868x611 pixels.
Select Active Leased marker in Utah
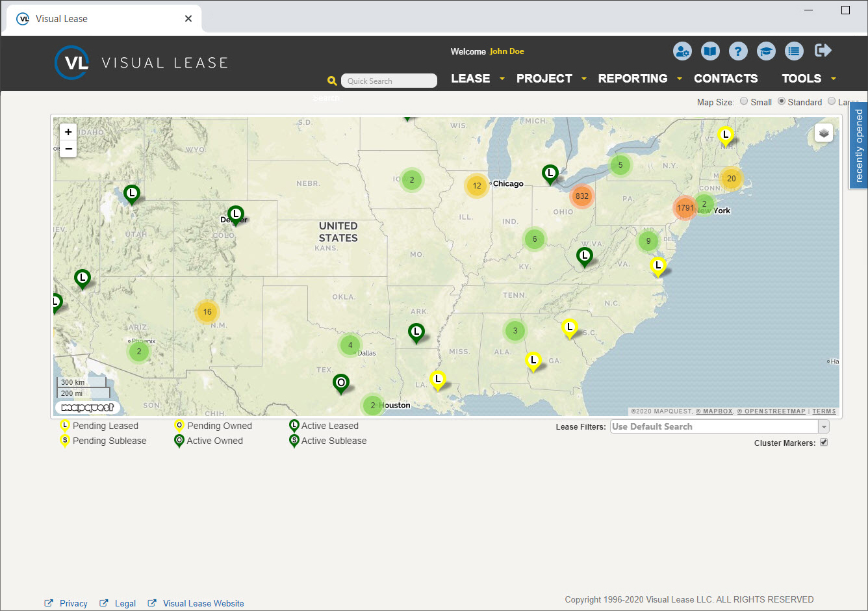[x=132, y=194]
